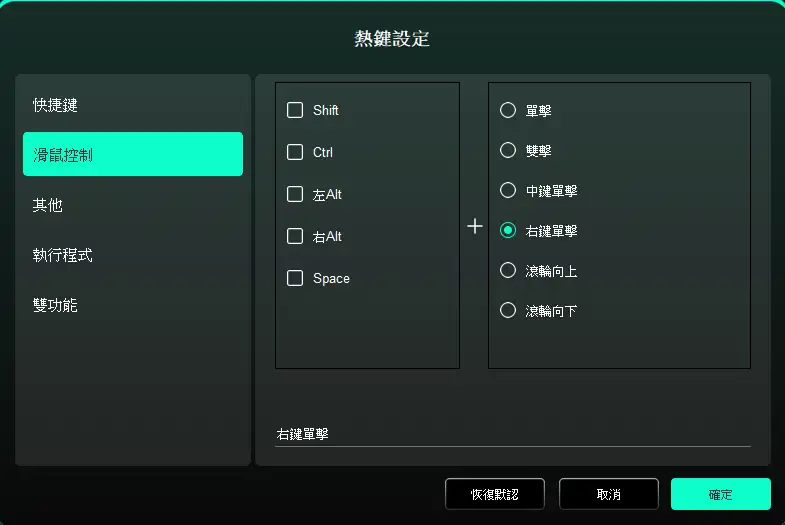The width and height of the screenshot is (785, 525).
Task: Select the 單擊 radio option
Action: pos(508,110)
